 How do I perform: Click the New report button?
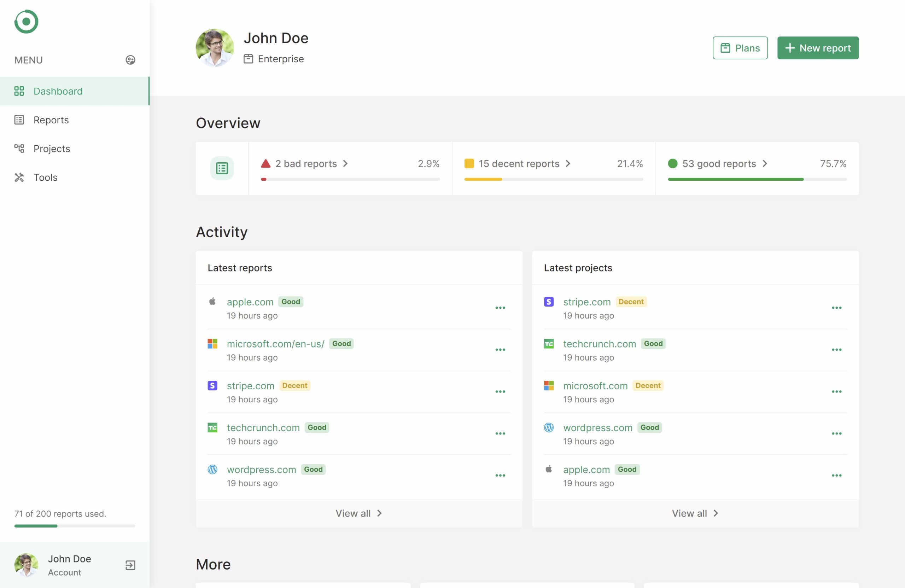coord(818,48)
